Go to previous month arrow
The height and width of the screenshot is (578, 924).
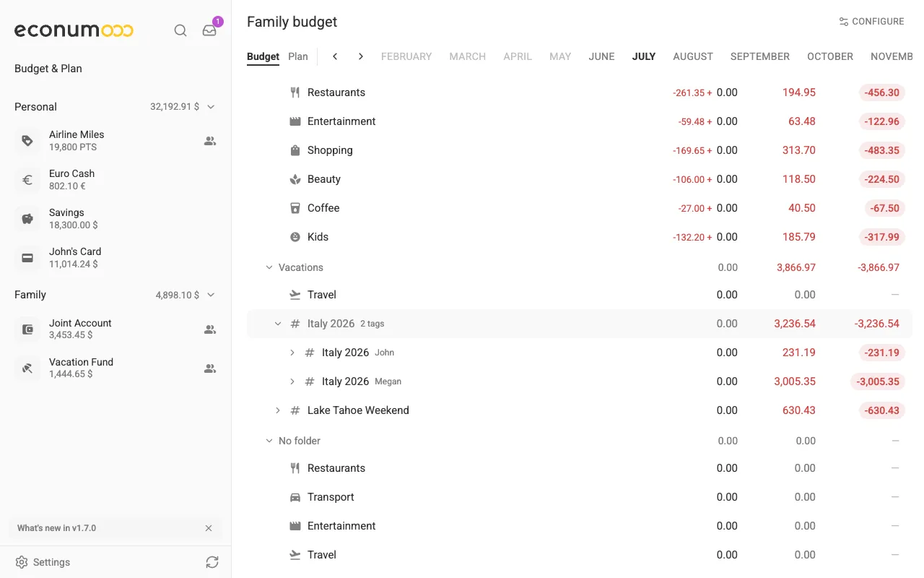pyautogui.click(x=335, y=56)
